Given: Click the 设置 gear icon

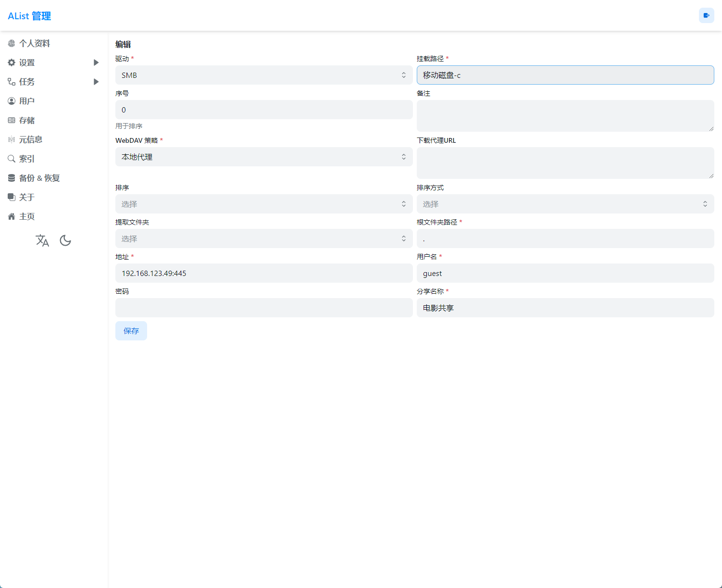Looking at the screenshot, I should pos(12,63).
